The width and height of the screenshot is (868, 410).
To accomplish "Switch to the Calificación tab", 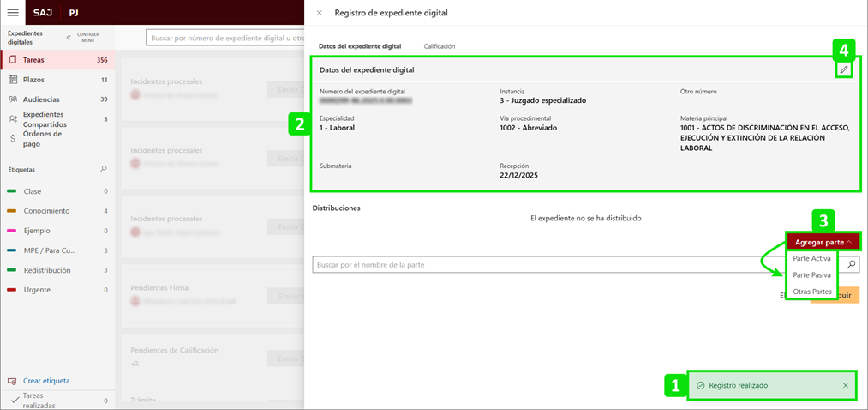I will (439, 46).
